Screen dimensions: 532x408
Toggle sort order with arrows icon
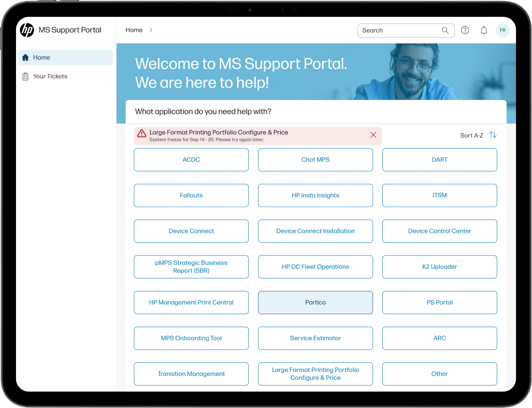pos(493,135)
